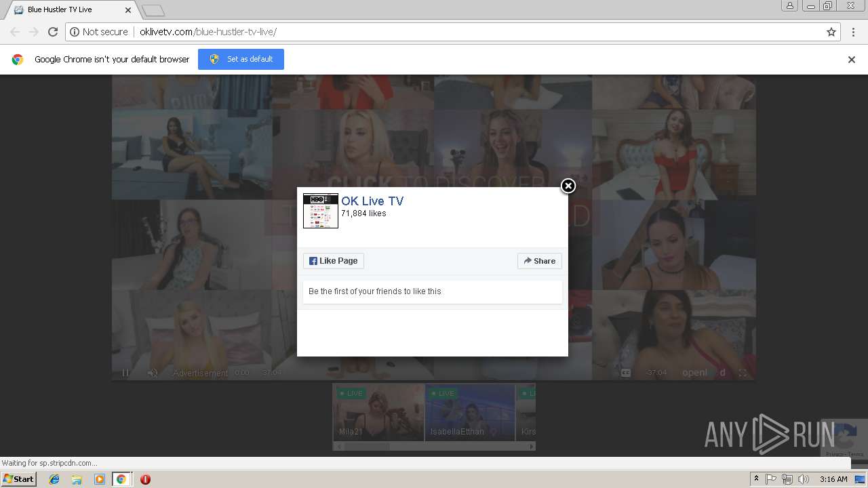Open the Windows Start menu
This screenshot has width=868, height=488.
point(19,479)
